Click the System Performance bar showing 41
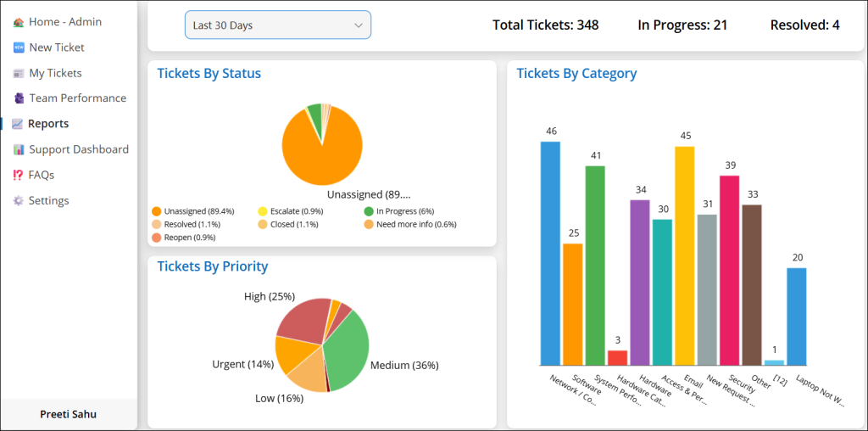Screen dimensions: 868x431 (595, 266)
